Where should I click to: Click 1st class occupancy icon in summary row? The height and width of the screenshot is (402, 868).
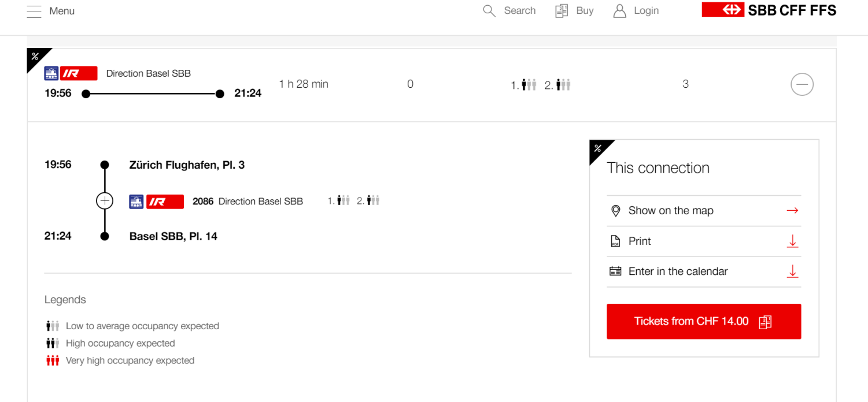pos(529,85)
